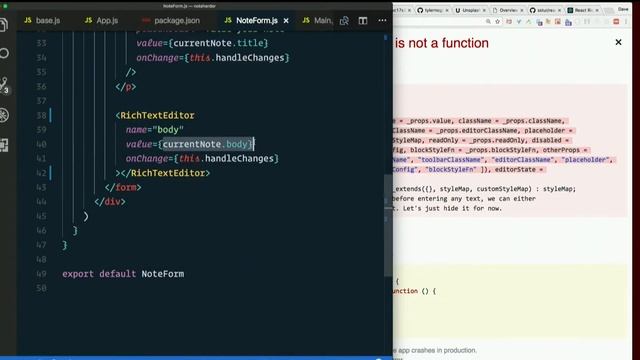Click the VS Code editor vertical scrollbar
This screenshot has height=360, width=640.
point(388,226)
